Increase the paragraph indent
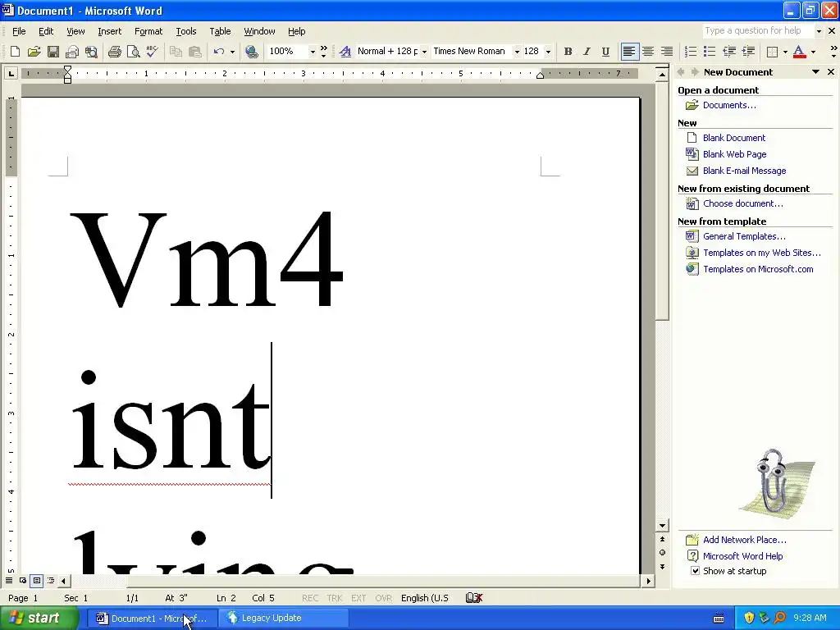 pyautogui.click(x=748, y=52)
